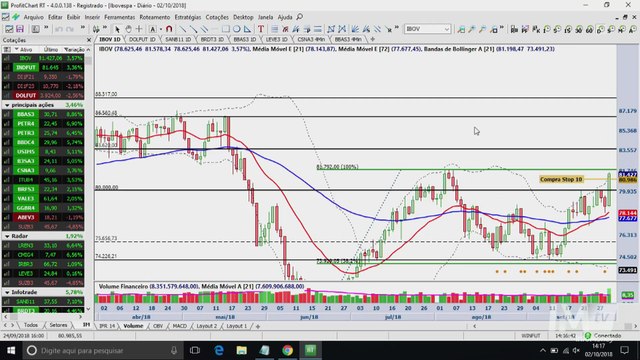Click the save floppy disk icon
The width and height of the screenshot is (640, 360).
click(20, 29)
